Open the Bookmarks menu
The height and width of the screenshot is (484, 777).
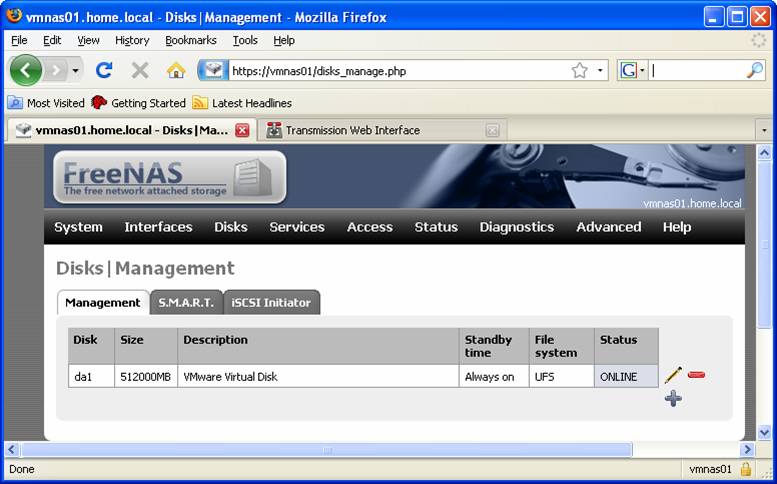pos(191,41)
